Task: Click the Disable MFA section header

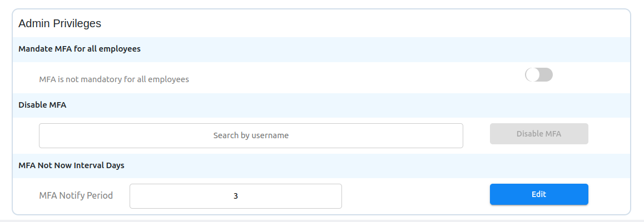Action: 42,105
